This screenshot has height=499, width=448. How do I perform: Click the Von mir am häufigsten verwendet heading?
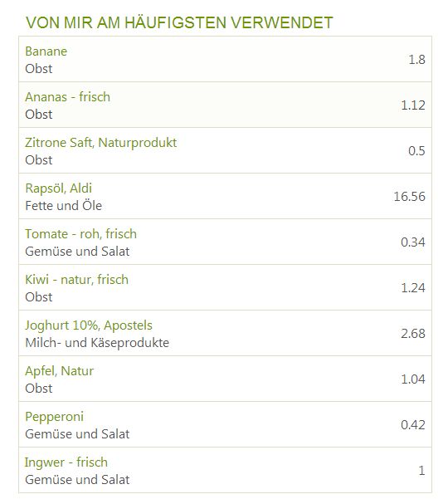click(x=179, y=22)
